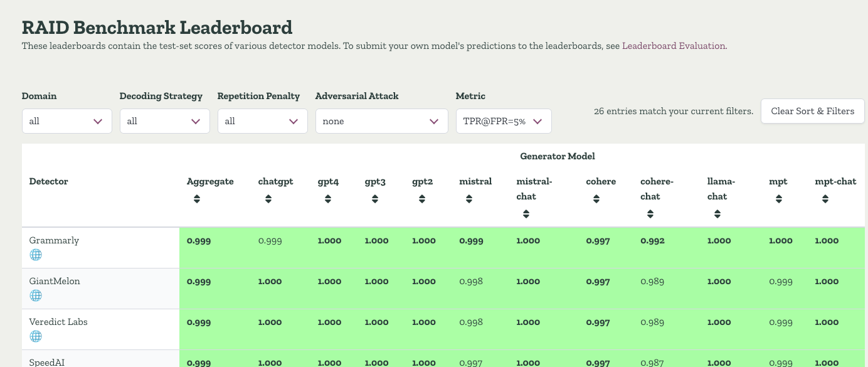Toggle sorting on the Aggregate column
The width and height of the screenshot is (868, 367).
coord(196,199)
